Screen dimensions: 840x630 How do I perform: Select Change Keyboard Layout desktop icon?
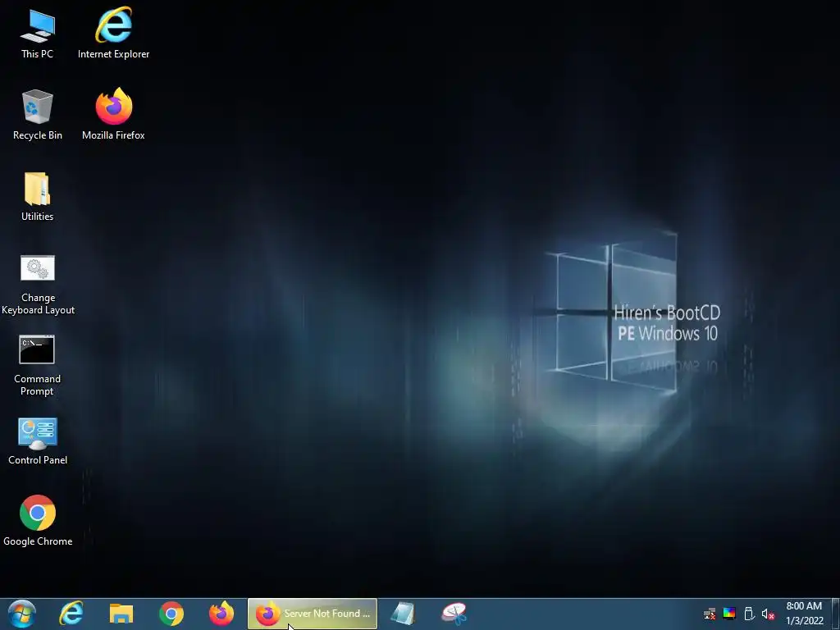point(38,285)
